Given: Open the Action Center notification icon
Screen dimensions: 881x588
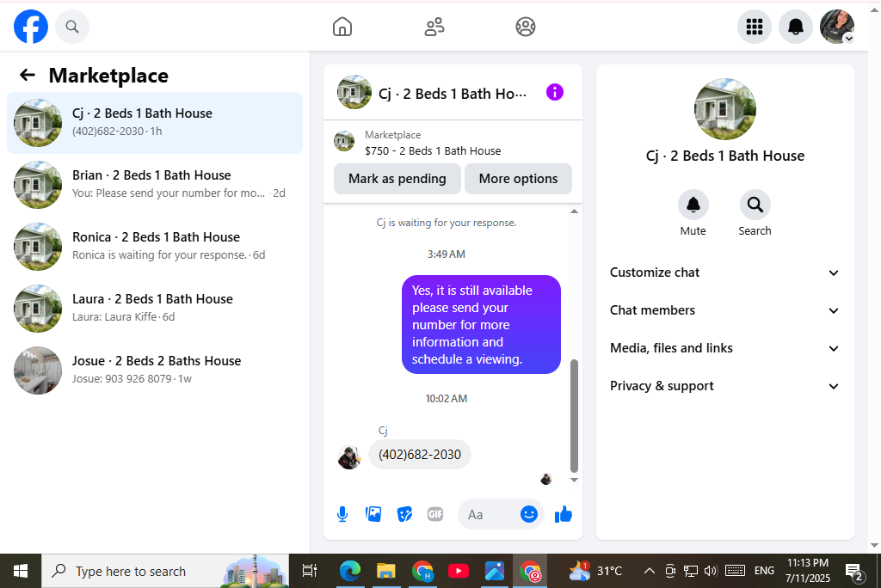Looking at the screenshot, I should 854,572.
